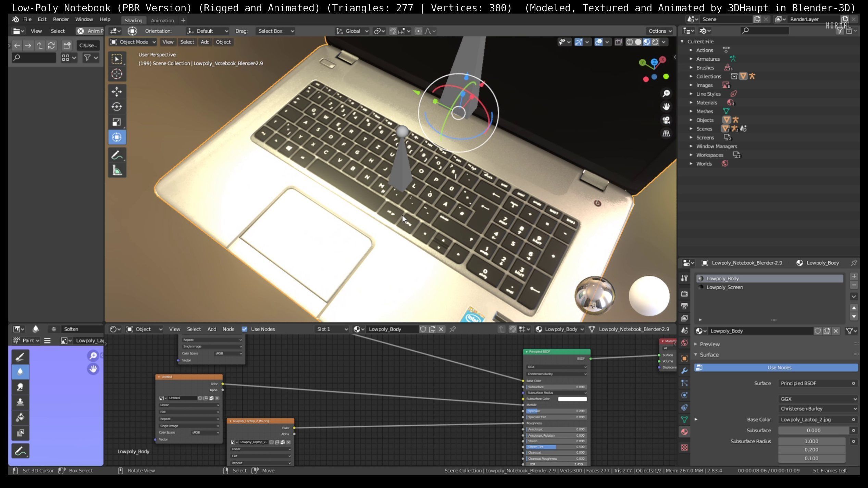Select the Soften brush tool in paint toolbar
Screen dimensions: 868x488
point(20,372)
